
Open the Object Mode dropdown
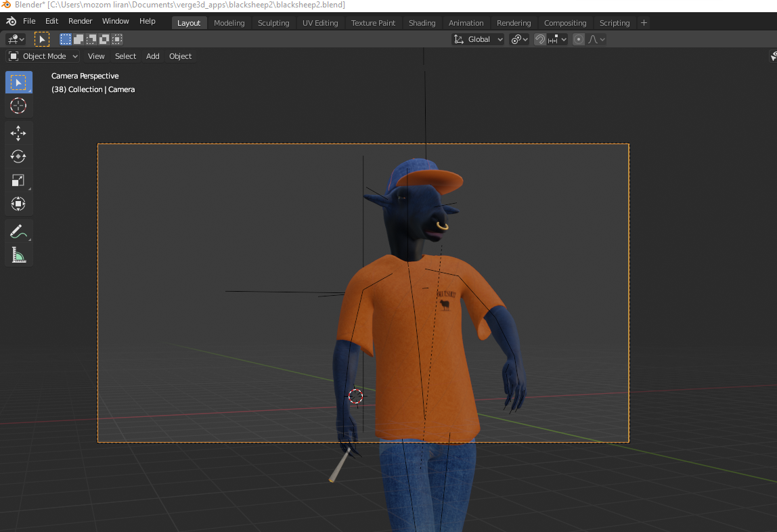[43, 56]
